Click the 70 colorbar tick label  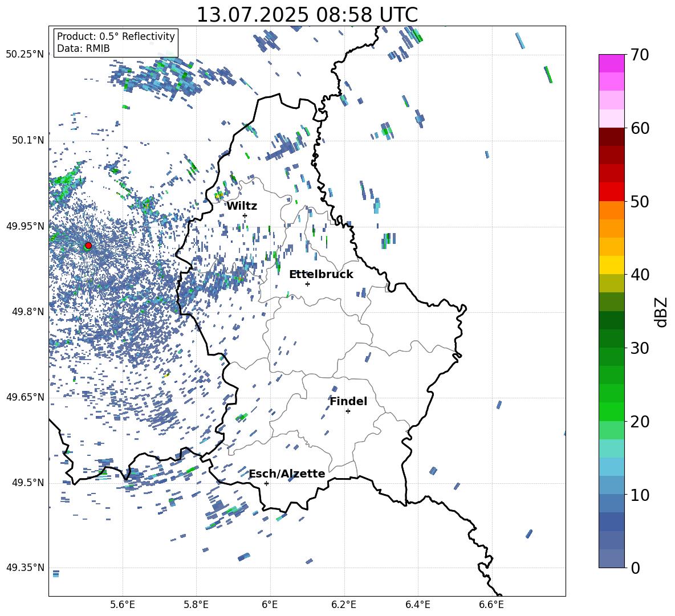pyautogui.click(x=640, y=55)
